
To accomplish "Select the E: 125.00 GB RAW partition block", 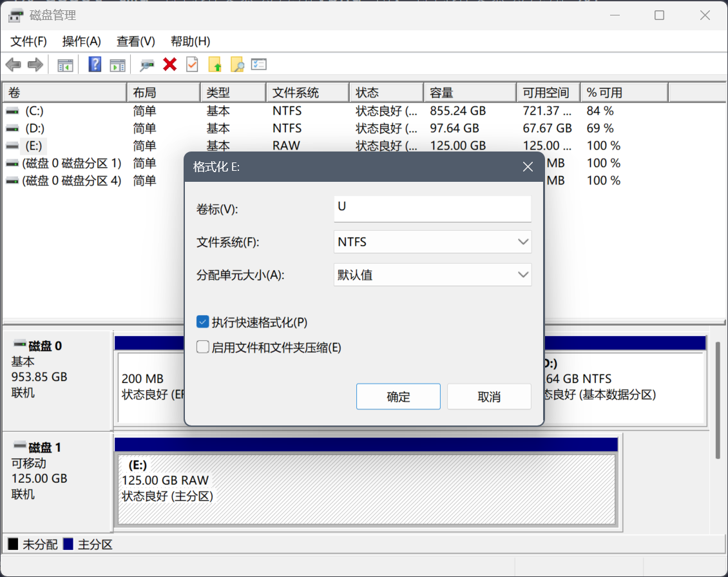I will coord(366,489).
